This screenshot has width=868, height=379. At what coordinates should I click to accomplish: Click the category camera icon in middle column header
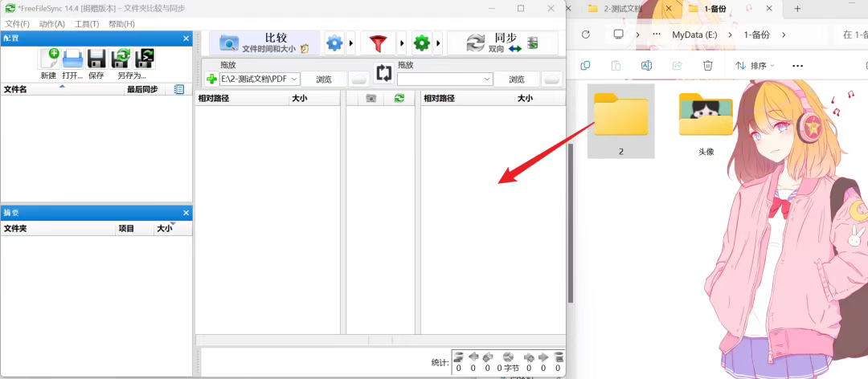pyautogui.click(x=371, y=99)
